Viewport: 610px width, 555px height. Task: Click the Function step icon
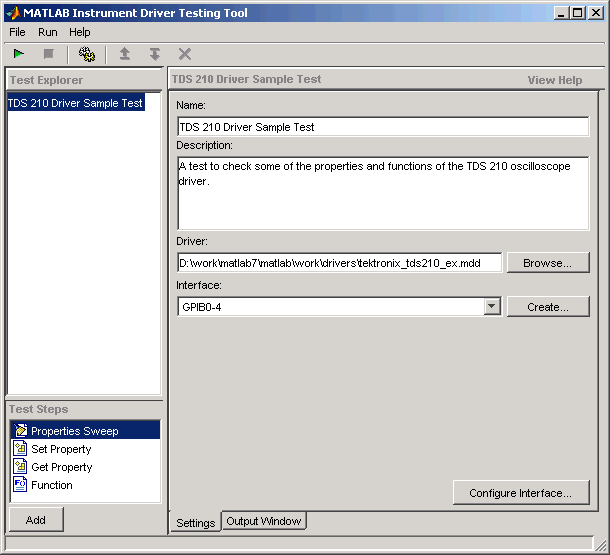click(20, 485)
